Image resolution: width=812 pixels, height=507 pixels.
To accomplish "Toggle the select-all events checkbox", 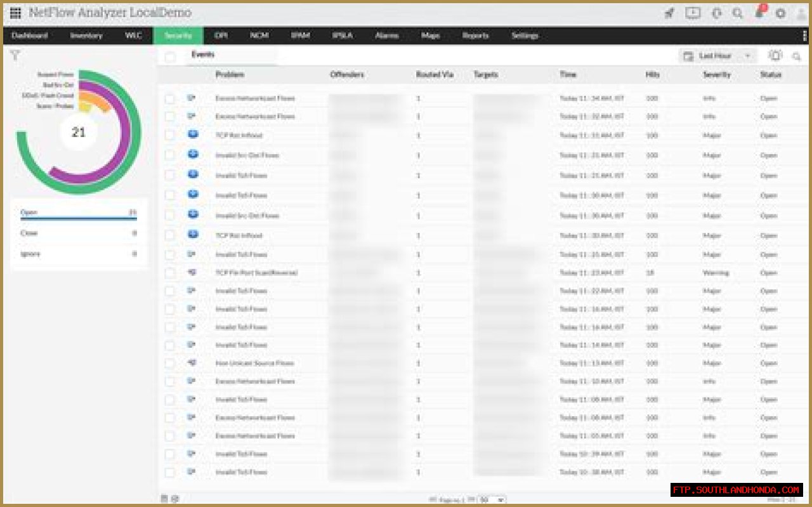I will click(170, 57).
